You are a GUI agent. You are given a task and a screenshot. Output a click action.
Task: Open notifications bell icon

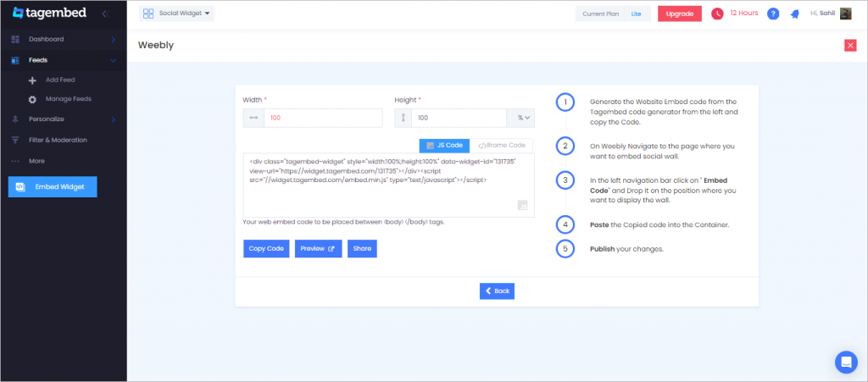coord(795,14)
